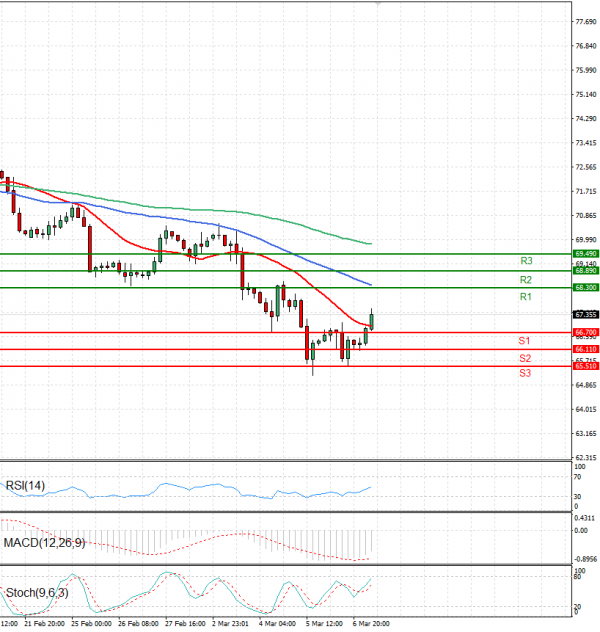The image size is (600, 632).
Task: Click the 5 Mar 12:00 time label
Action: (324, 624)
